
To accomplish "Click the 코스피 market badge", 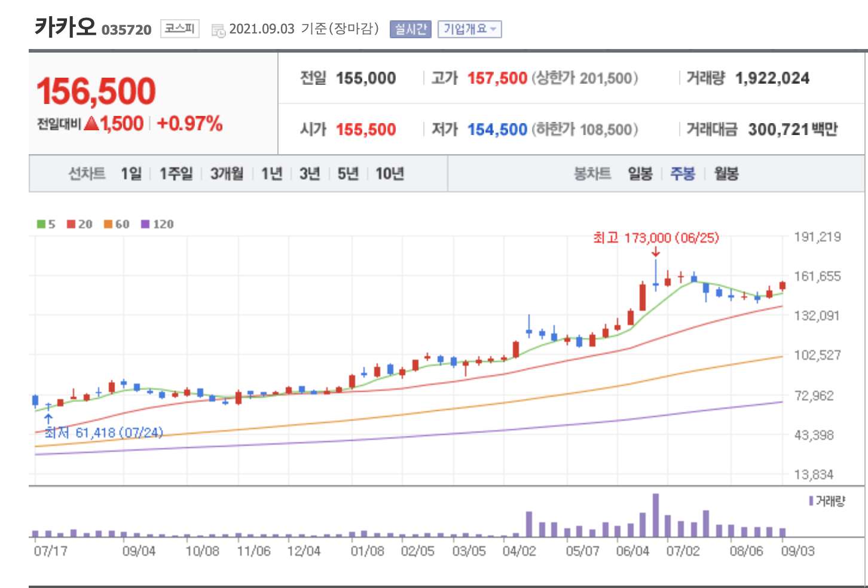I will [x=179, y=29].
